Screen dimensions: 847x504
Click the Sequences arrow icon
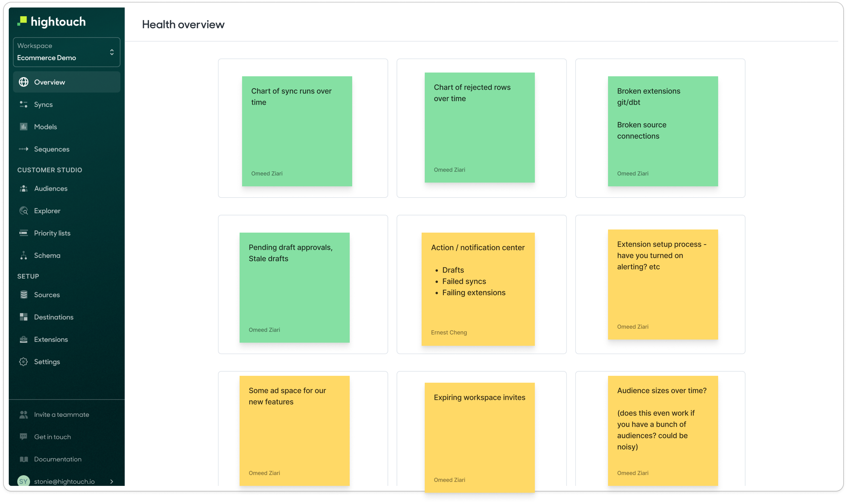pyautogui.click(x=23, y=149)
